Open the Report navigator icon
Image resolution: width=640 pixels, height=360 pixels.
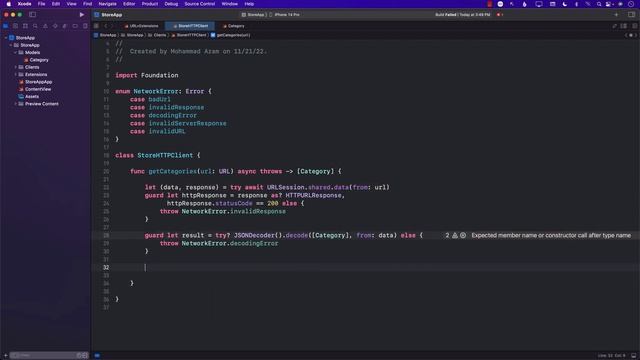[x=85, y=26]
